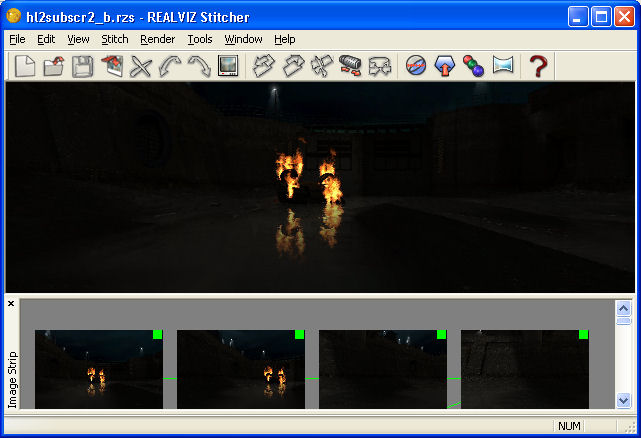Open the Edit menu

point(46,39)
